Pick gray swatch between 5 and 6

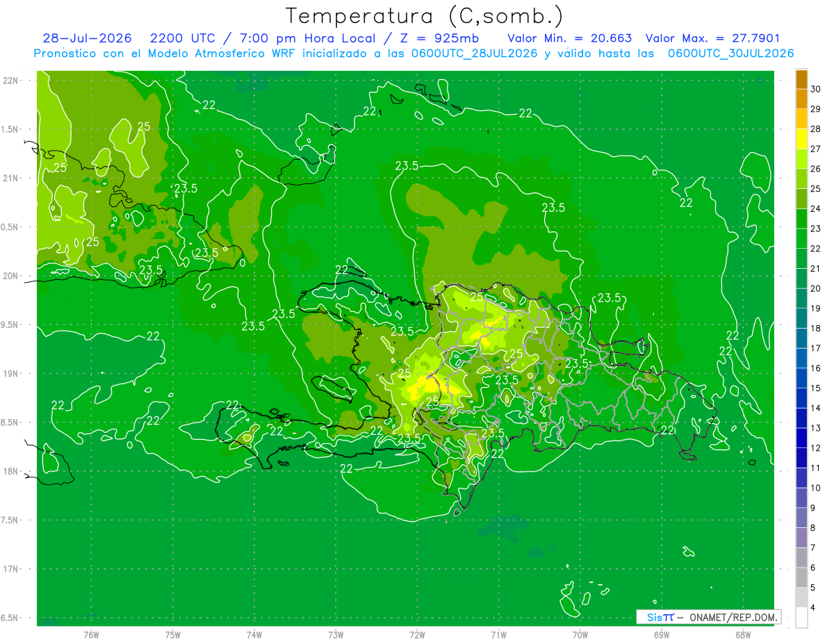coord(801,577)
